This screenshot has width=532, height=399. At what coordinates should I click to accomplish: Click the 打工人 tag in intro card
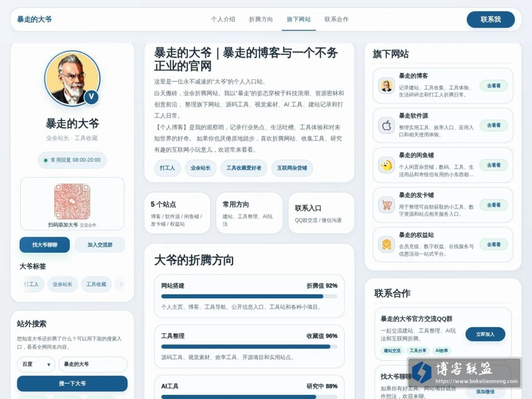click(x=168, y=168)
